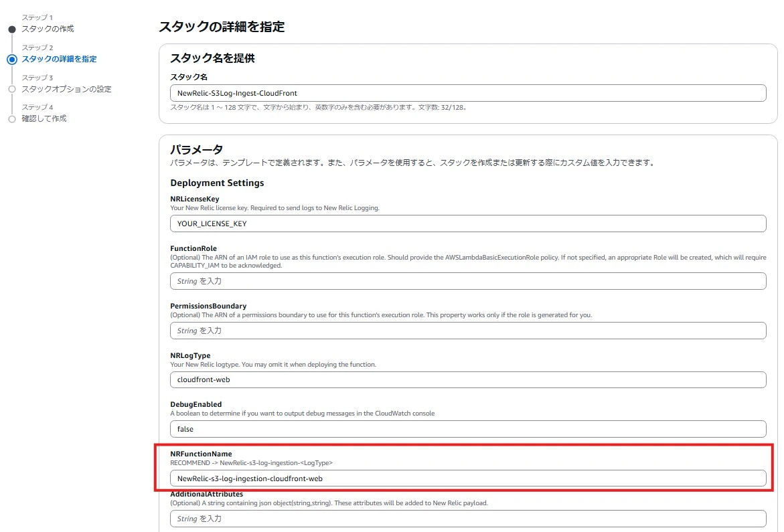This screenshot has height=532, width=784.
Task: Click the PermissionsBoundary field label
Action: [x=208, y=306]
